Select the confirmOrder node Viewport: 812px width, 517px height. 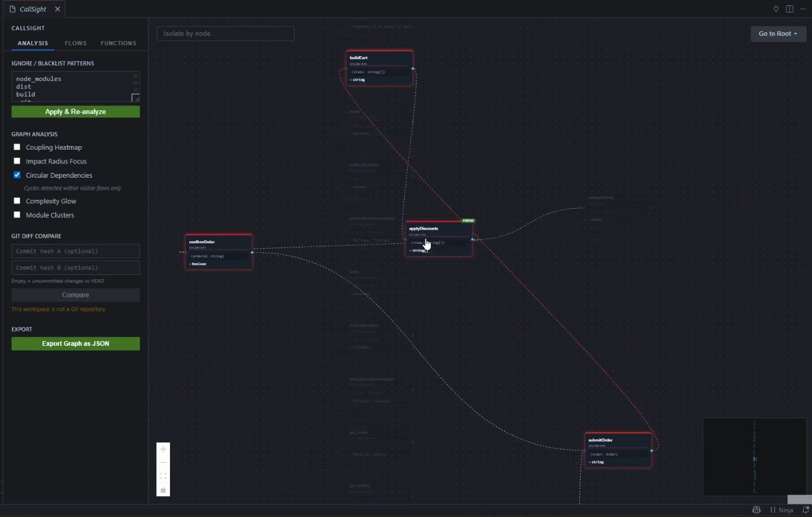coord(218,252)
